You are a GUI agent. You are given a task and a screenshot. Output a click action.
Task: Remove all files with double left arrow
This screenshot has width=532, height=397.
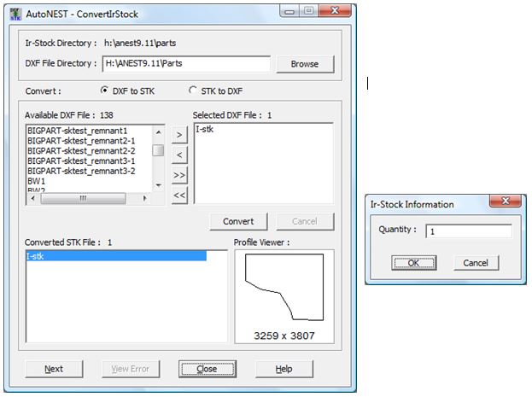(x=179, y=196)
